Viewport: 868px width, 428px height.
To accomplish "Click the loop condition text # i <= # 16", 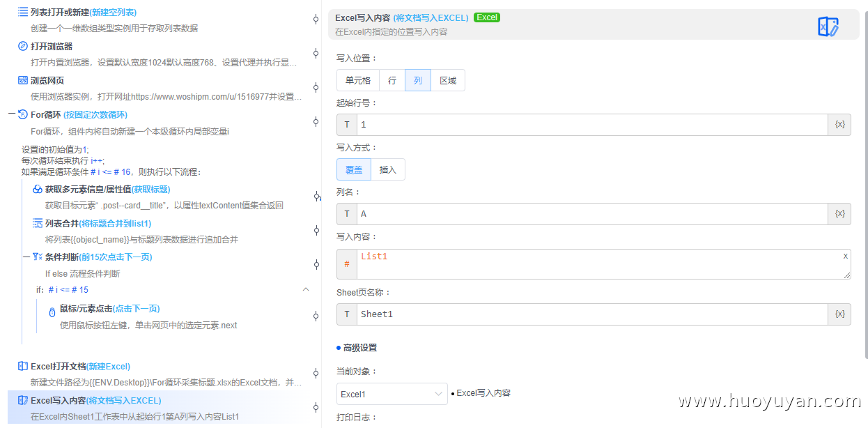I will click(111, 172).
